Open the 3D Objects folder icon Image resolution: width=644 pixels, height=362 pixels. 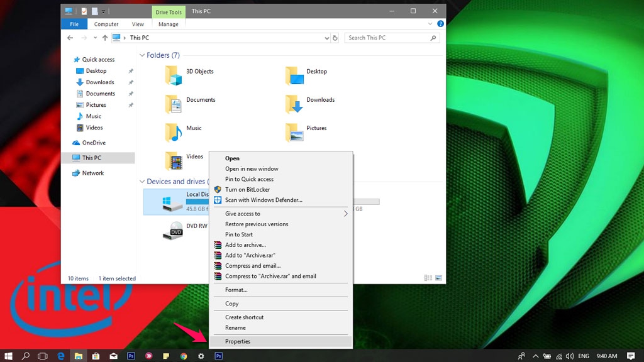click(174, 75)
